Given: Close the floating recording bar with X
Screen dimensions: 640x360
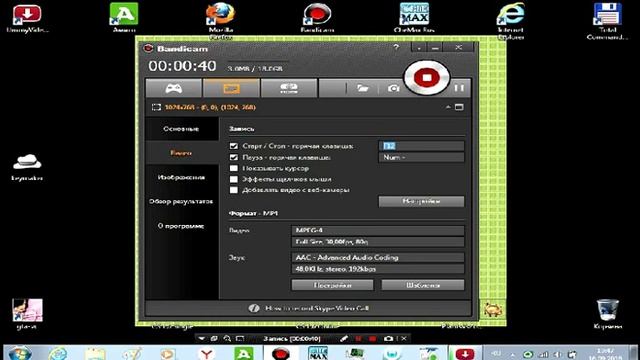Looking at the screenshot, I should (404, 338).
